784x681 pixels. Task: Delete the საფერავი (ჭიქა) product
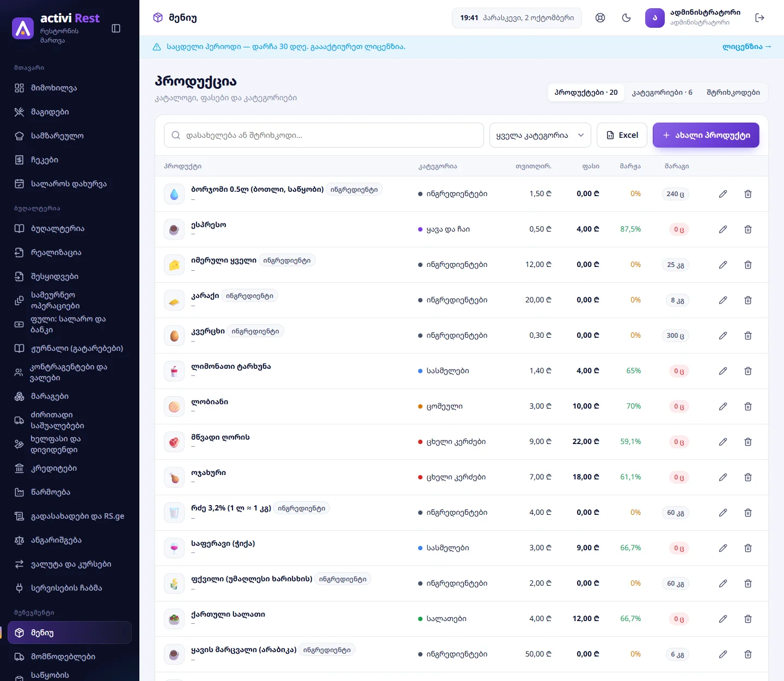(x=748, y=548)
